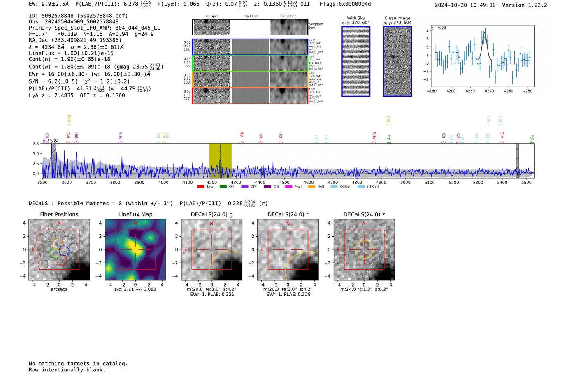
Task: Click the gray hatched band near 5460 Å
Action: pyautogui.click(x=518, y=160)
